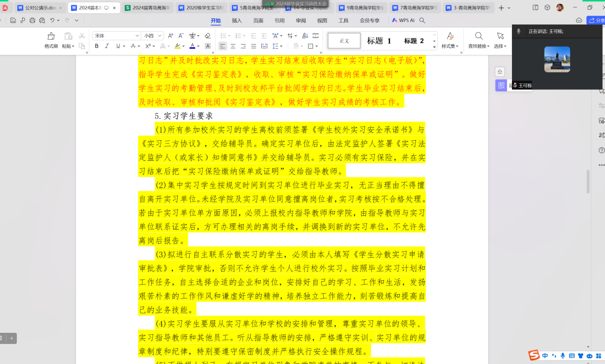Click the Increase Indent icon
This screenshot has height=364, width=605.
pyautogui.click(x=264, y=36)
